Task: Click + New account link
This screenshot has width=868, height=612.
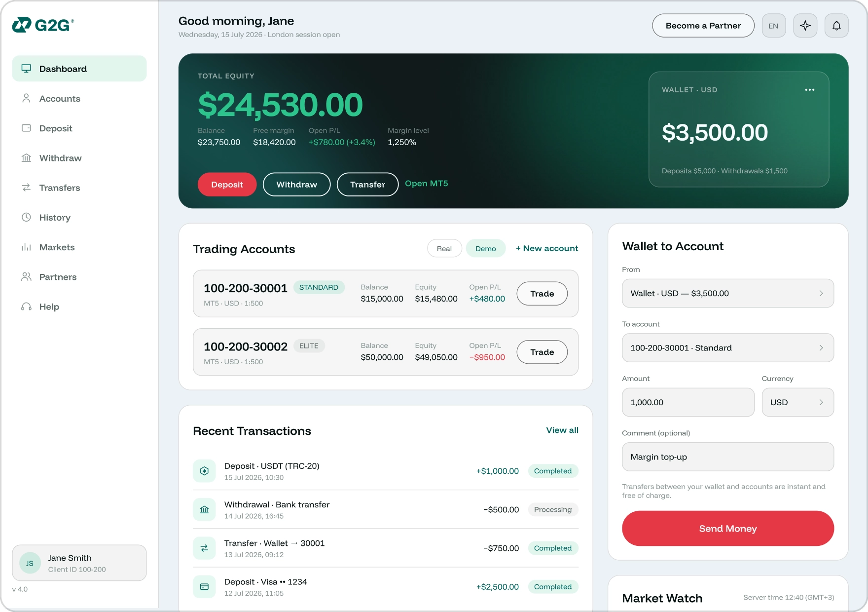Action: pos(547,248)
